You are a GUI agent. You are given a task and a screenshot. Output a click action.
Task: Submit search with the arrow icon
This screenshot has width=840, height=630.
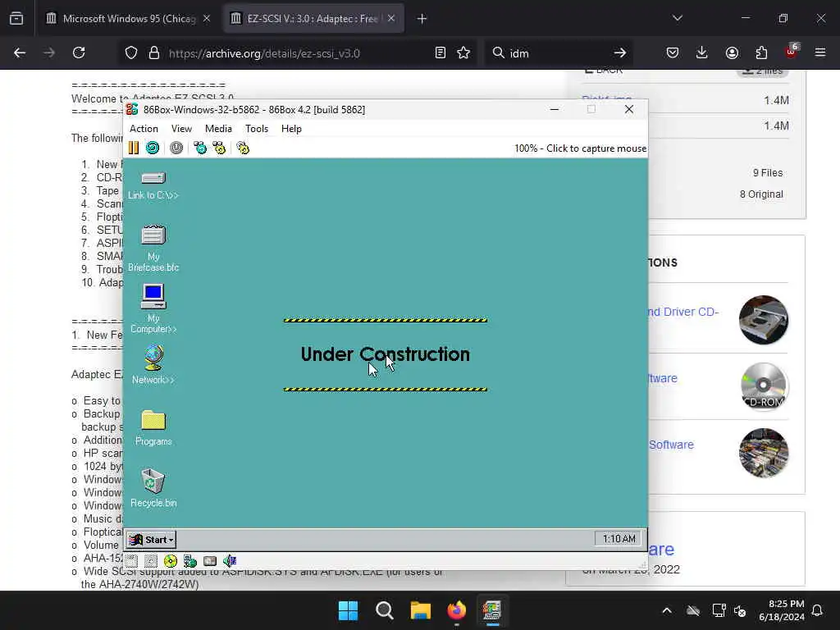(x=620, y=53)
